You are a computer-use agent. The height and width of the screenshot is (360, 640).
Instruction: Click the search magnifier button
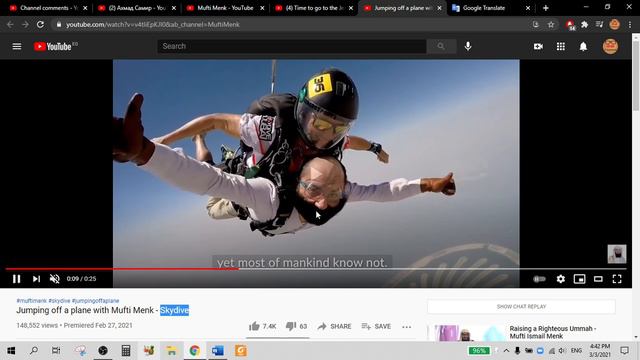[x=441, y=47]
